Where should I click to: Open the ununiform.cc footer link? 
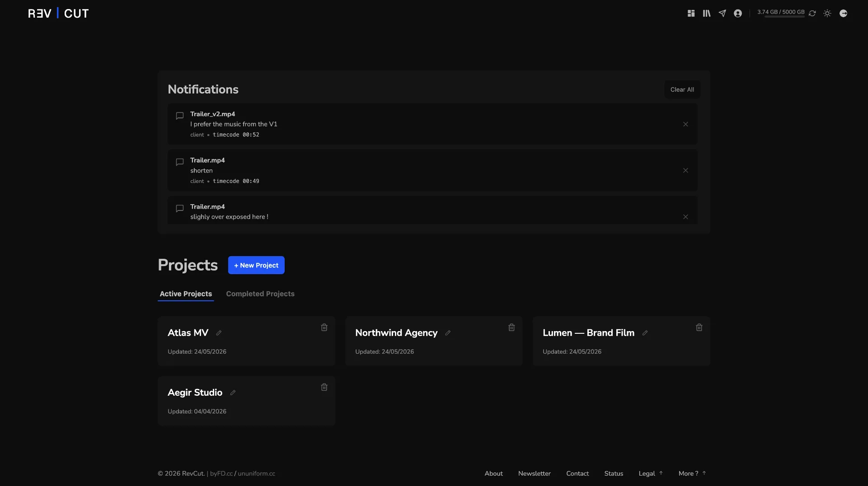256,473
